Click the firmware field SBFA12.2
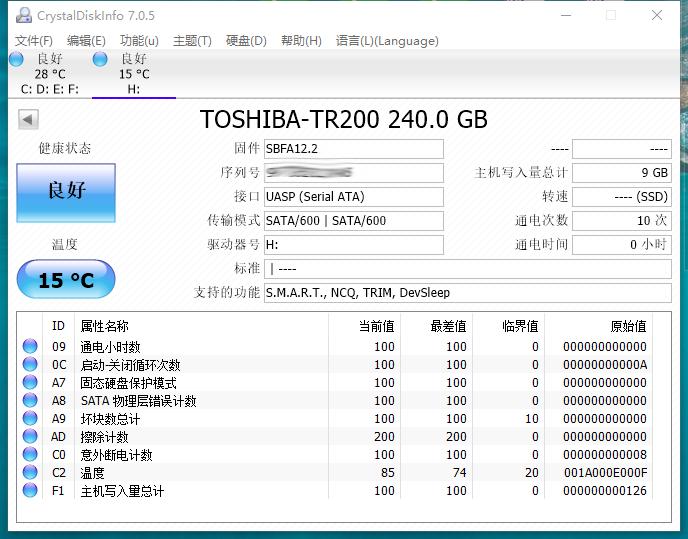The width and height of the screenshot is (688, 539). point(354,149)
